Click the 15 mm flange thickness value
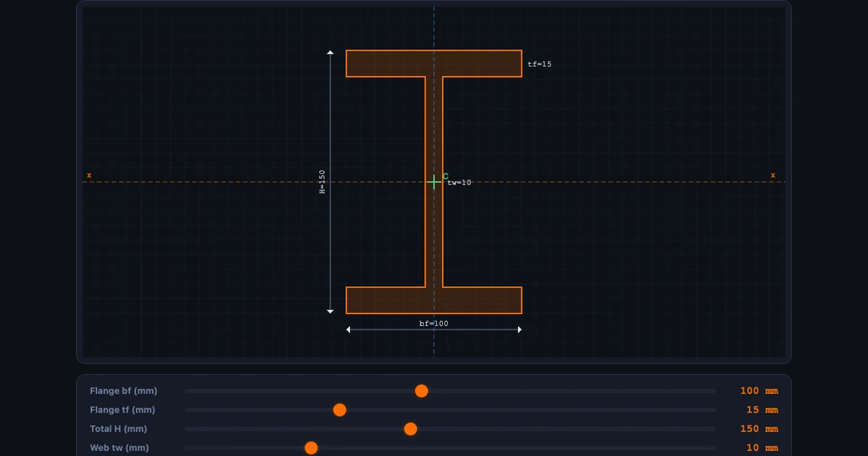Viewport: 868px width, 456px height. click(x=762, y=410)
